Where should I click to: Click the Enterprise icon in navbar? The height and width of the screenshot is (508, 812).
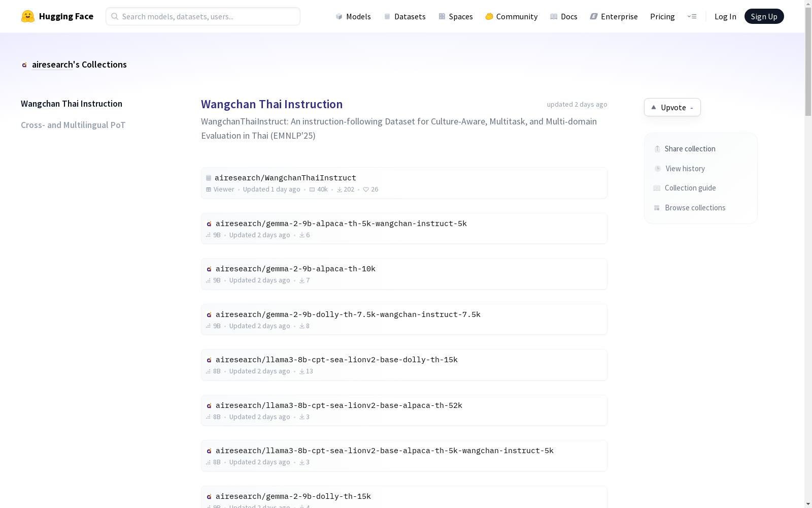tap(594, 16)
